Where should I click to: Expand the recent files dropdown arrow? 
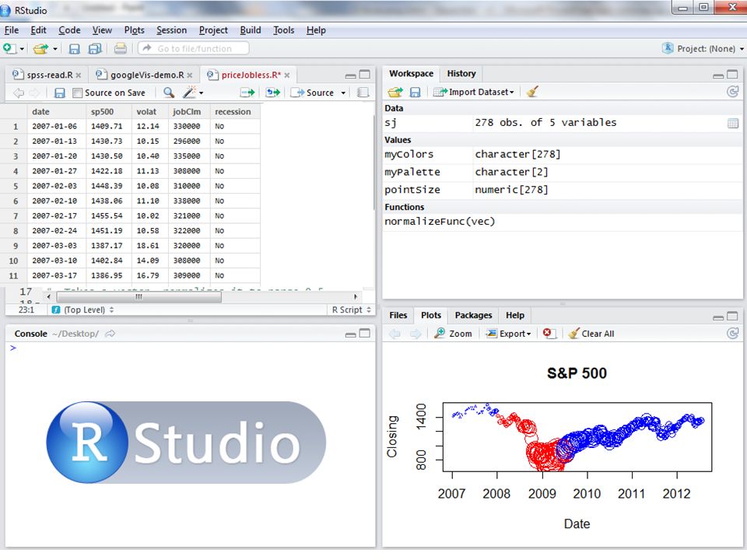coord(55,49)
